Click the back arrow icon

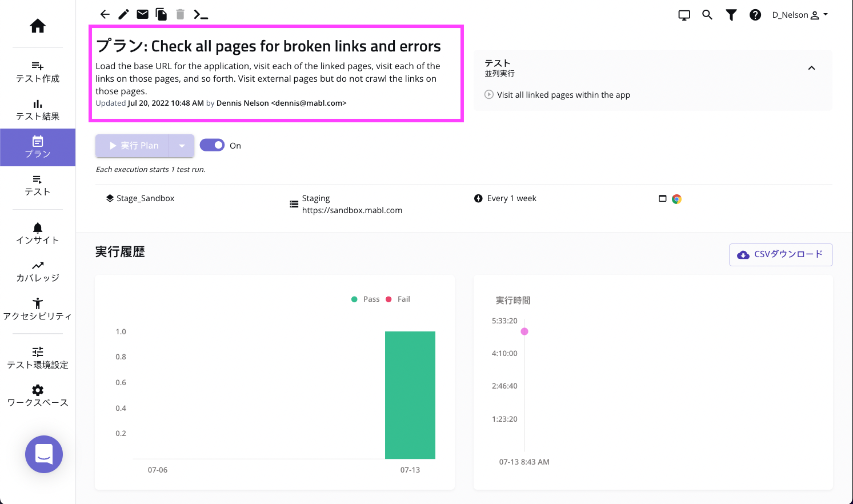(x=105, y=14)
